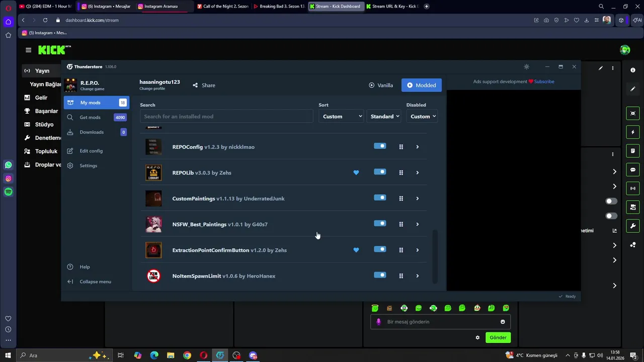
Task: Click the pencil edit icon in Kick right sidebar
Action: click(633, 89)
